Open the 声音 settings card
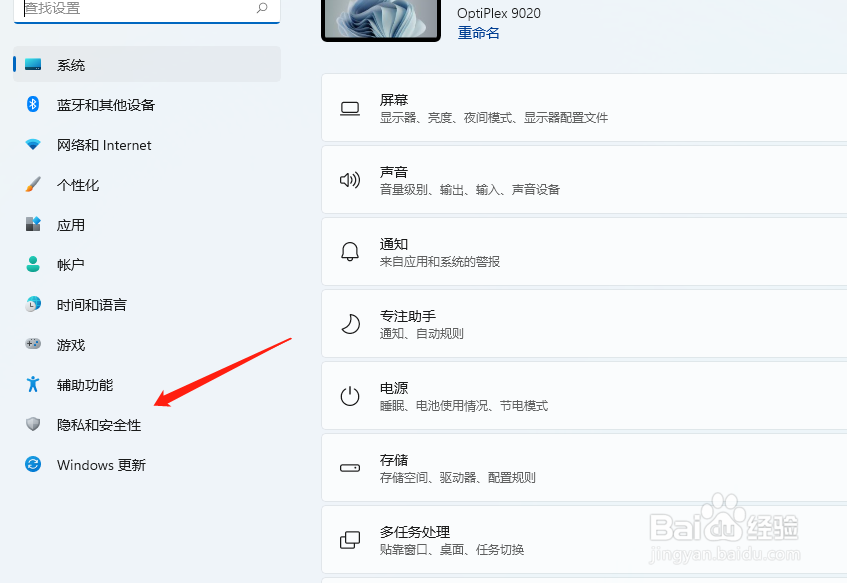Image resolution: width=847 pixels, height=583 pixels. click(x=584, y=179)
